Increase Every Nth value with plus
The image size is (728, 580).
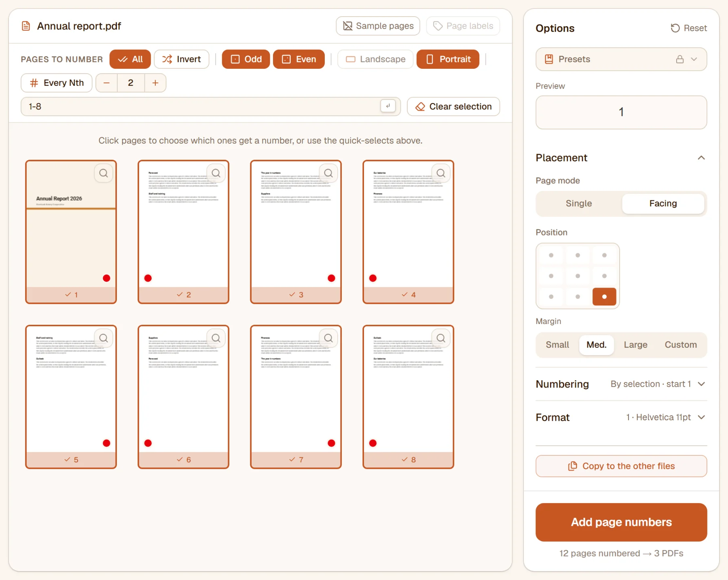coord(155,83)
